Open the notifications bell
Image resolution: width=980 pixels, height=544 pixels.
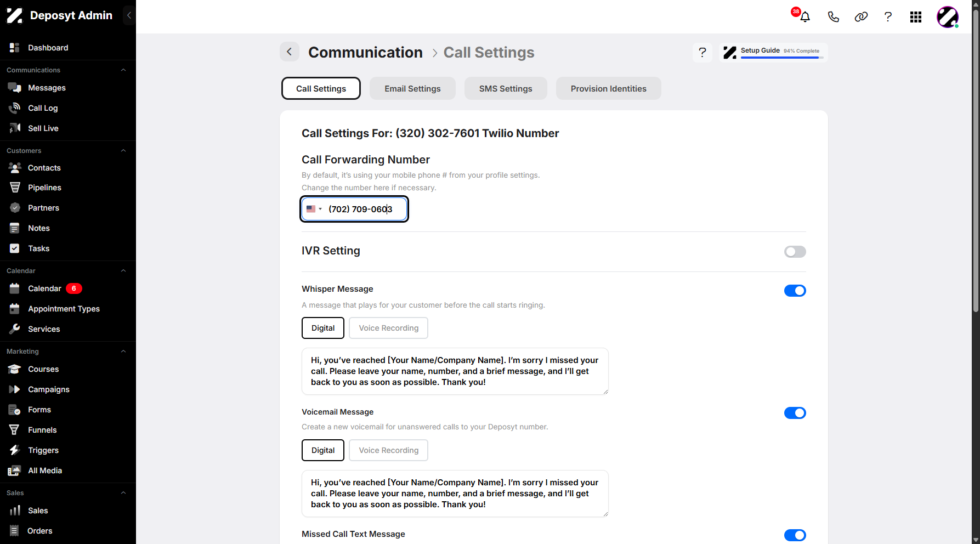[805, 17]
